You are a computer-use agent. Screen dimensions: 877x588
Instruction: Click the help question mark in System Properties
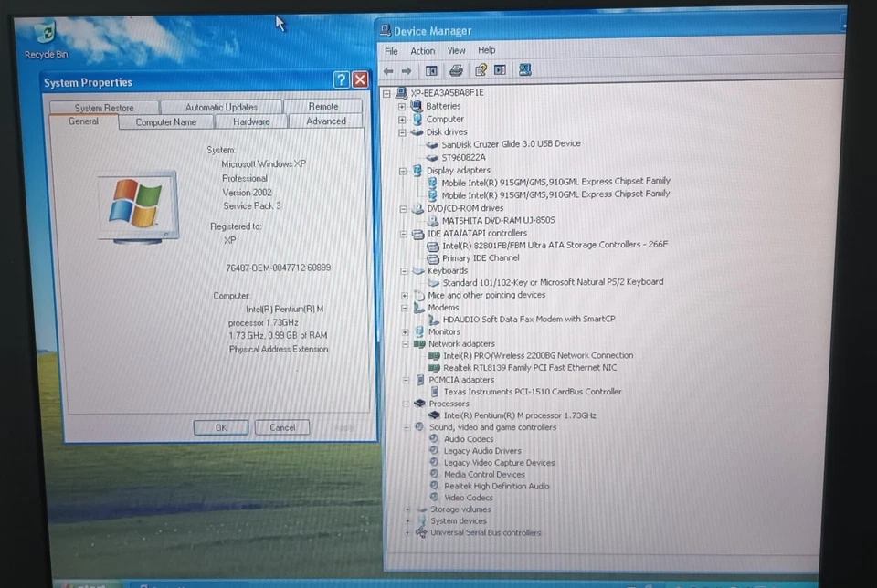coord(339,79)
